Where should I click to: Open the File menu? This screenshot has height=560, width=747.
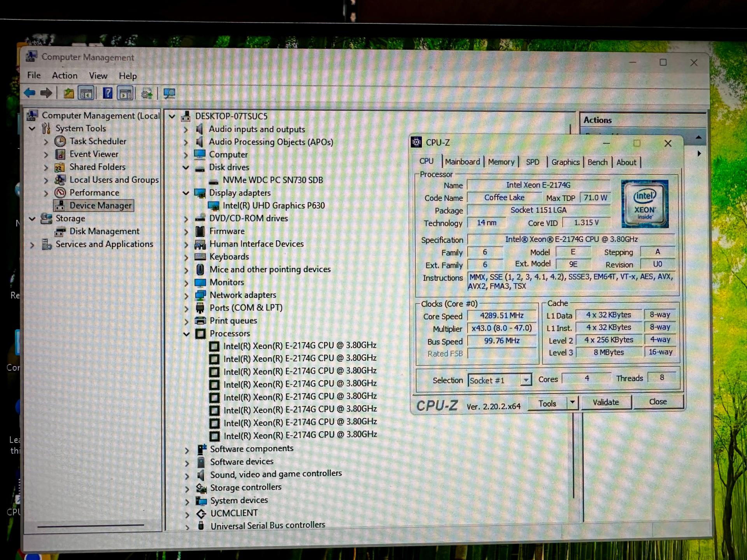(x=34, y=75)
